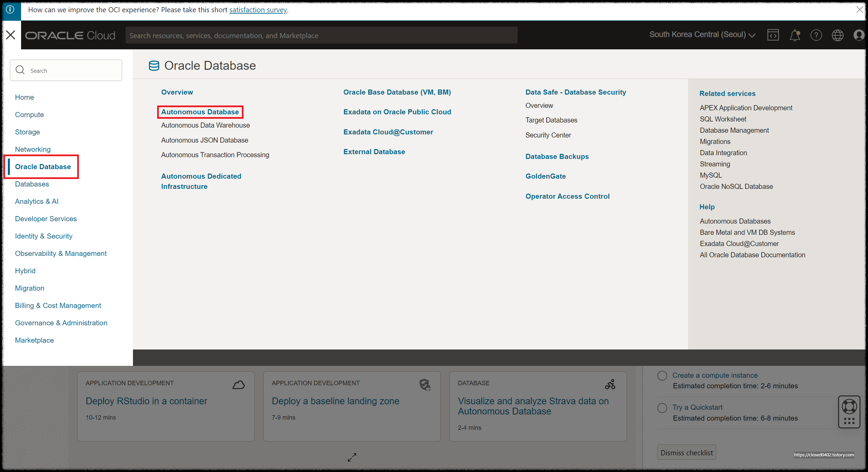Click the expand arrows icon at bottom
This screenshot has width=868, height=472.
pyautogui.click(x=352, y=457)
